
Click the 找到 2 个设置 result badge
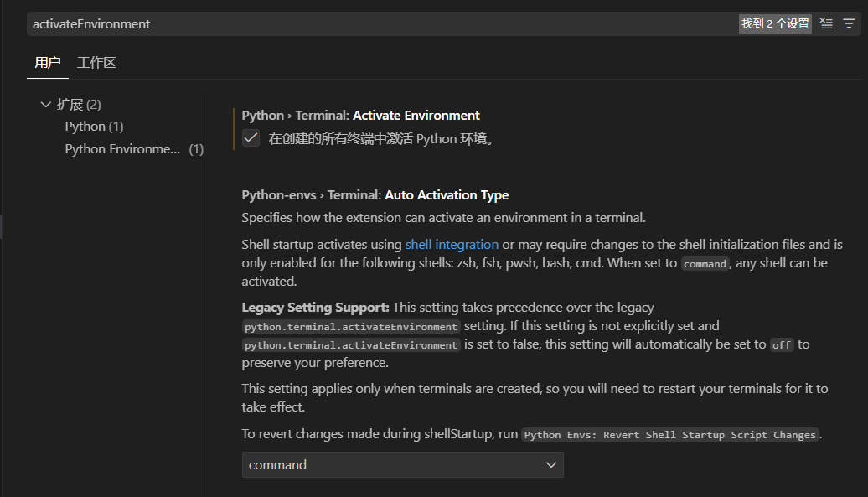(775, 23)
